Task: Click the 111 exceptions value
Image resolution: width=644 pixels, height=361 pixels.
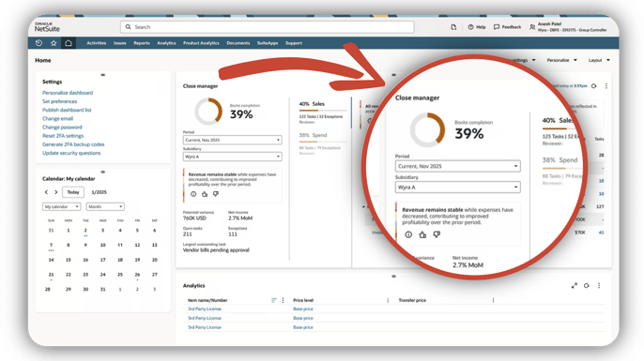Action: click(x=233, y=234)
